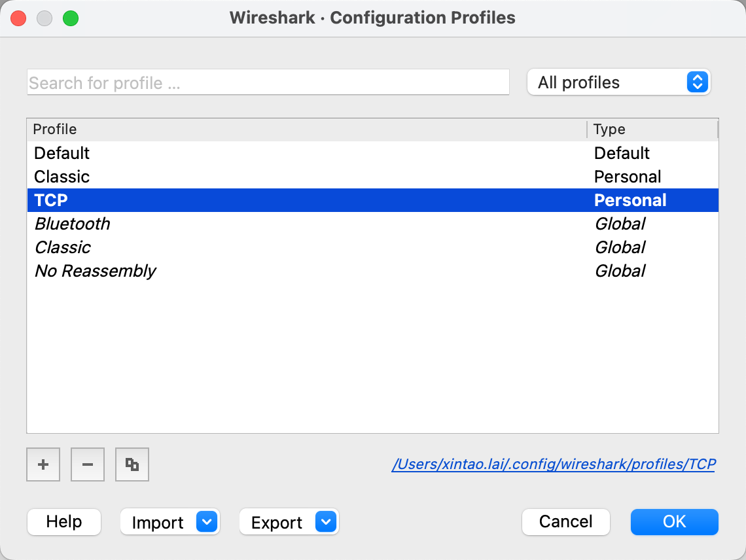The width and height of the screenshot is (746, 560).
Task: Click the Help button
Action: pos(64,522)
